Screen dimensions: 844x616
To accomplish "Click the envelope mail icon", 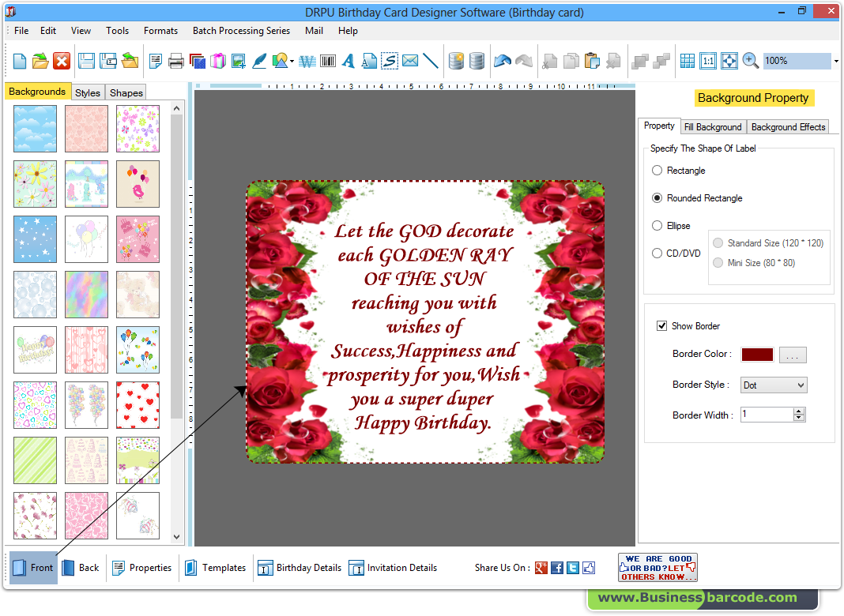I will pos(410,61).
